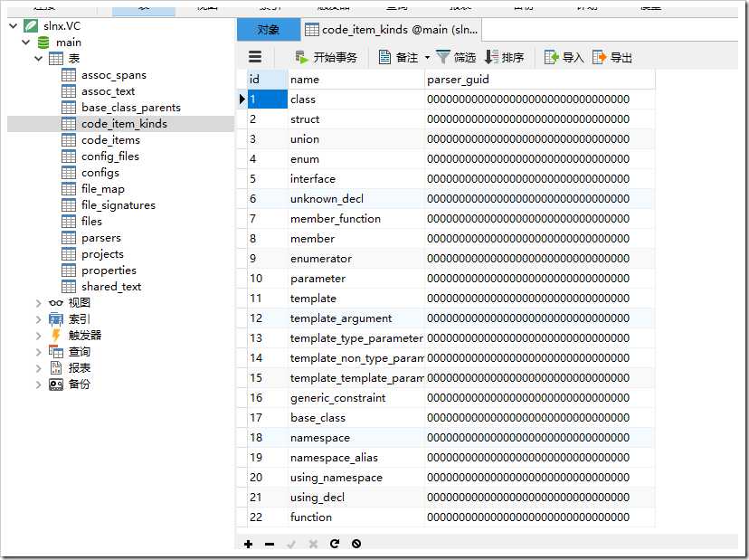This screenshot has height=560, width=749.
Task: Click the 备注 memo toolbar button
Action: point(398,57)
